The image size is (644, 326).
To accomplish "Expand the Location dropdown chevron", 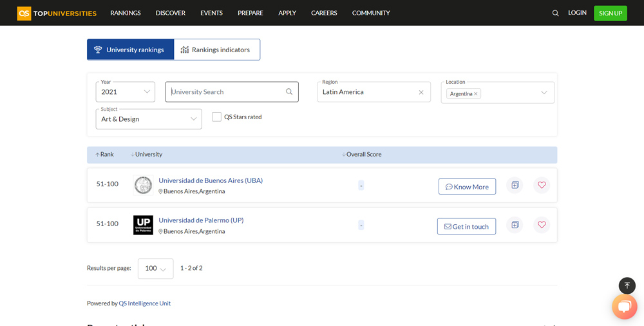I will coord(544,93).
